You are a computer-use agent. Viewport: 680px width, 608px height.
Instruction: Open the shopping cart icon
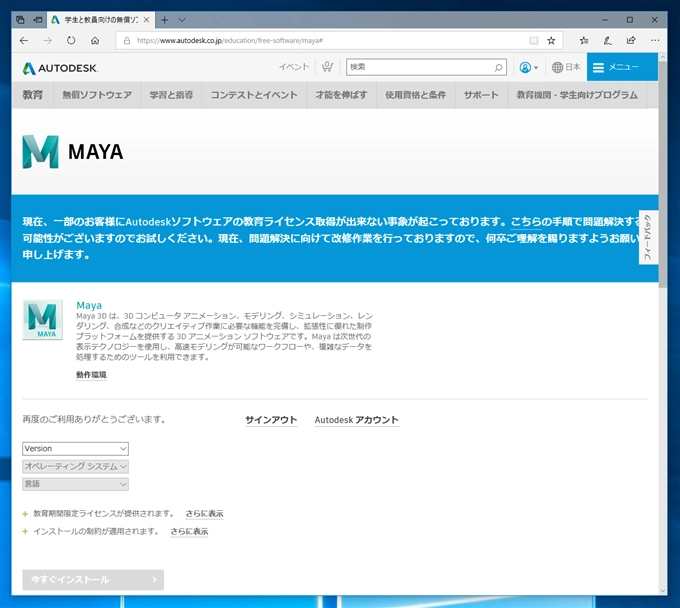(327, 67)
